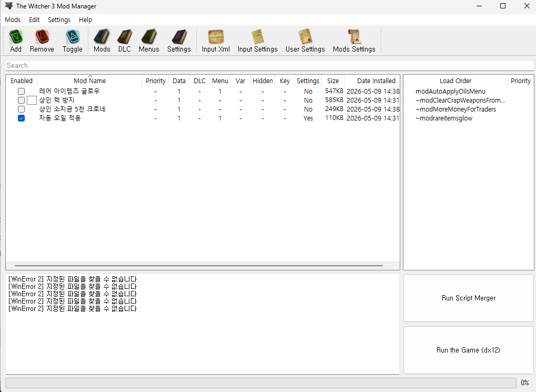Click Priority header in Load Order panel
Viewport: 536px width, 392px height.
(x=521, y=81)
